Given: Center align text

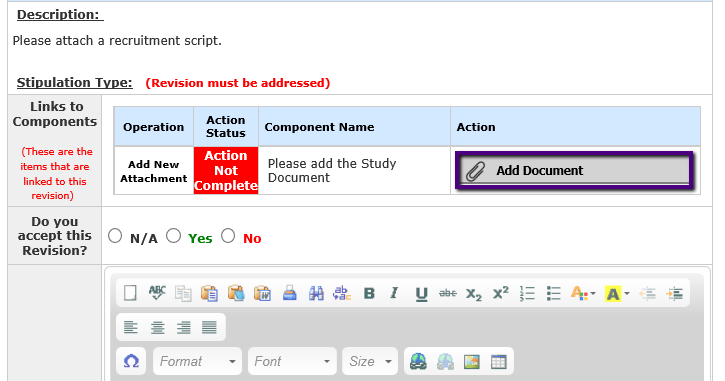Looking at the screenshot, I should [x=157, y=327].
